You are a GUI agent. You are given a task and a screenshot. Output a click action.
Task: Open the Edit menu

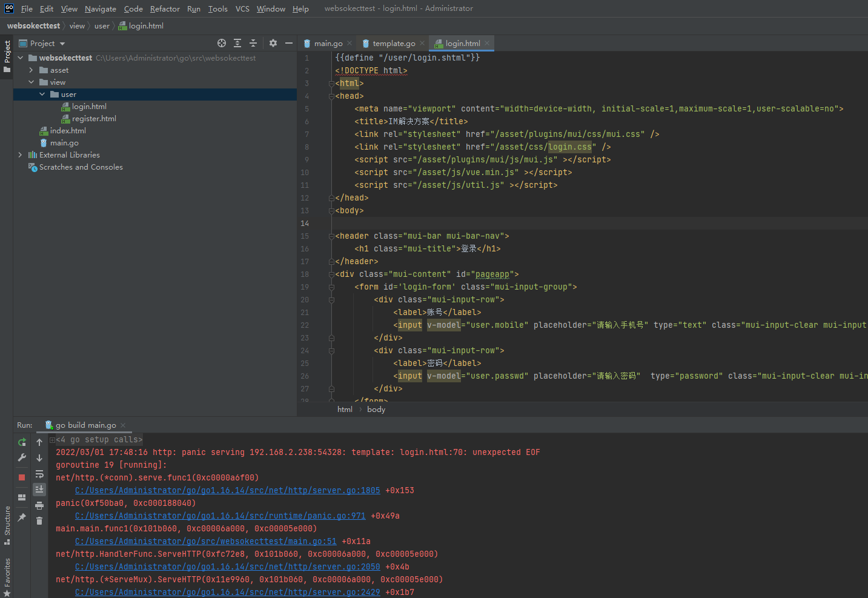[x=47, y=8]
